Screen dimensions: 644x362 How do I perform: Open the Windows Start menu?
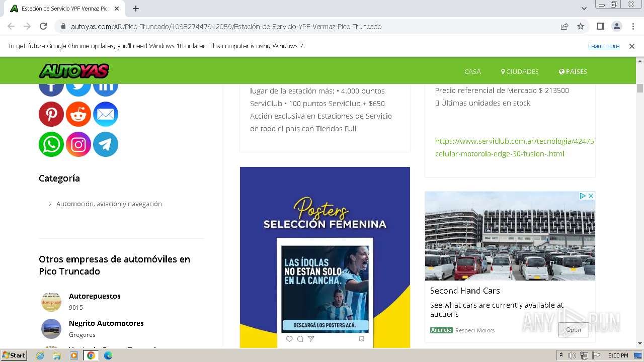[14, 355]
